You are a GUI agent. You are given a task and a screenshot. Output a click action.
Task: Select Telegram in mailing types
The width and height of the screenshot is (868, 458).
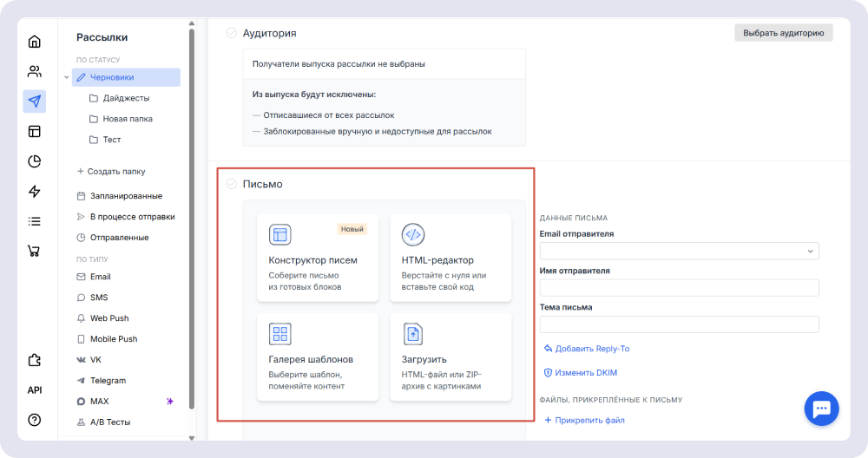point(108,381)
